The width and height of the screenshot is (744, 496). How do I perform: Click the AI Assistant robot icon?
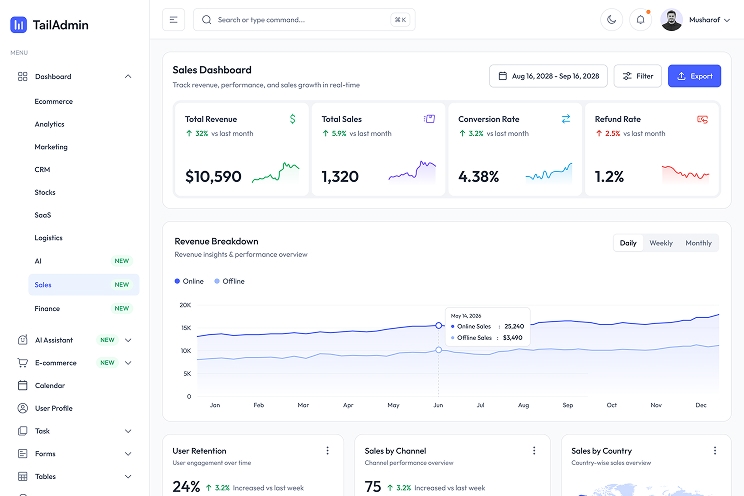22,340
